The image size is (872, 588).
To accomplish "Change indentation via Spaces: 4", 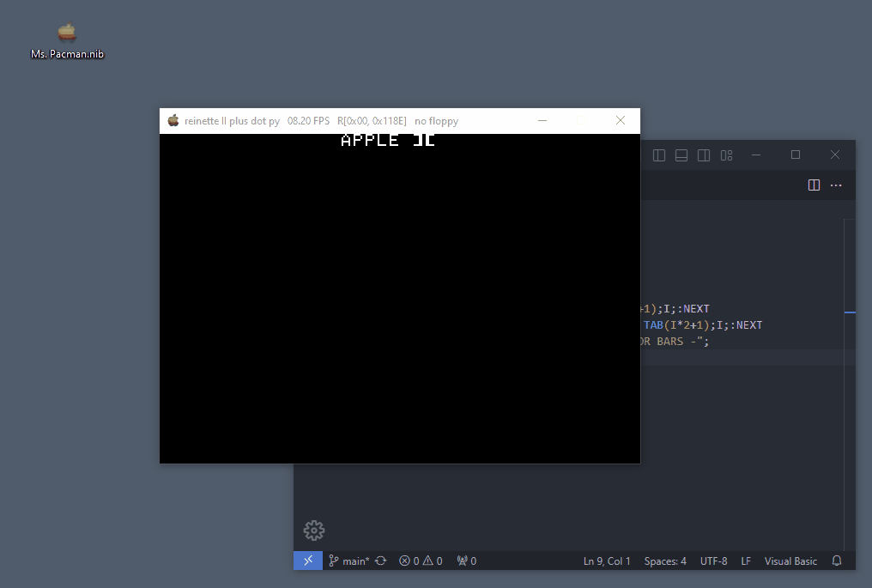I will pyautogui.click(x=665, y=561).
